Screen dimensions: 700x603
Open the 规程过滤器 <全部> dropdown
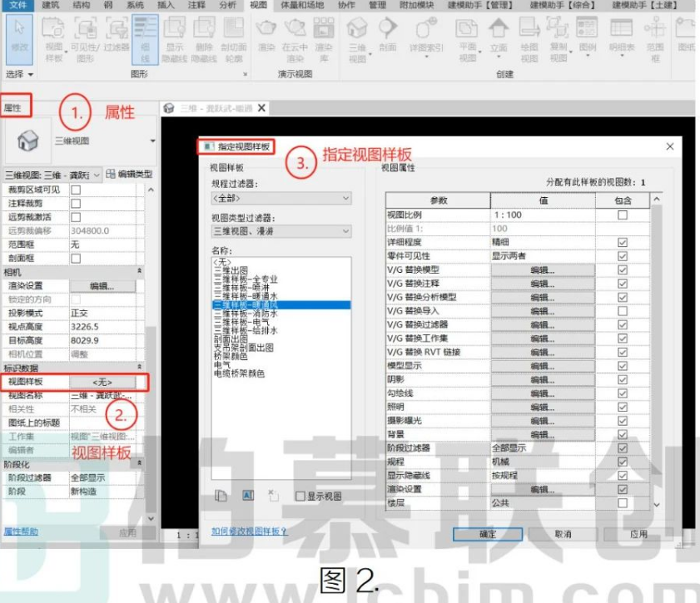click(x=281, y=198)
